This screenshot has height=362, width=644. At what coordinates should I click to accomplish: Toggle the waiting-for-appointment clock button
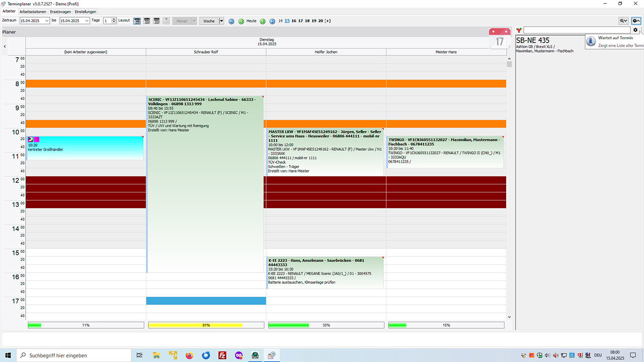click(x=636, y=21)
